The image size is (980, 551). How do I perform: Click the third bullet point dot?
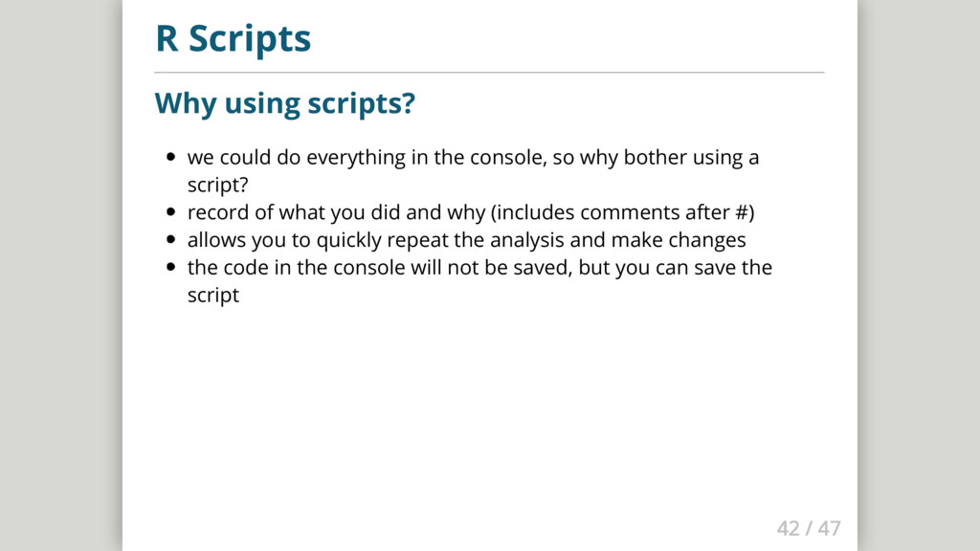tap(170, 240)
